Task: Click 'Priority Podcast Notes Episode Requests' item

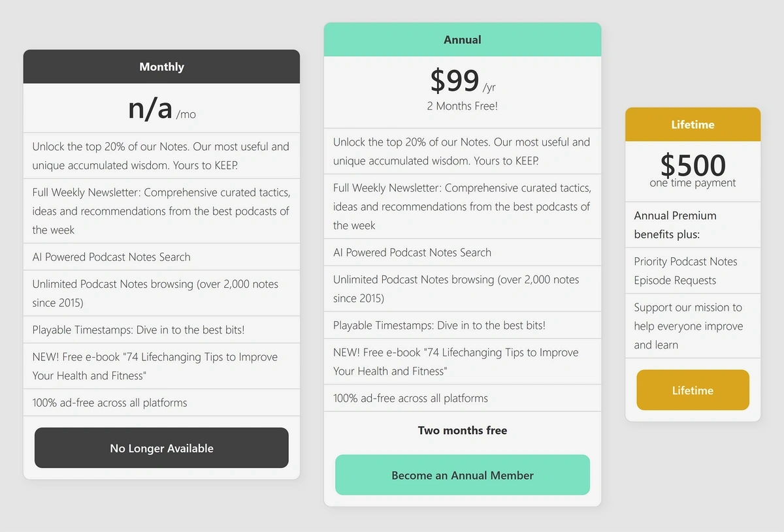Action: pyautogui.click(x=693, y=271)
